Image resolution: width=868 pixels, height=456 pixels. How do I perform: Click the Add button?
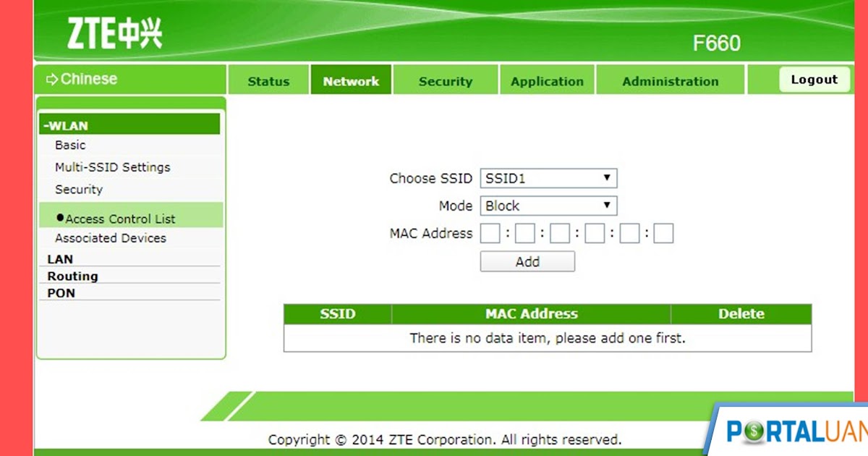527,261
